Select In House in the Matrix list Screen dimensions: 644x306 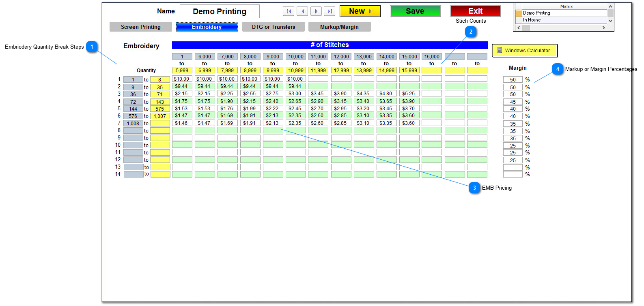click(x=564, y=20)
